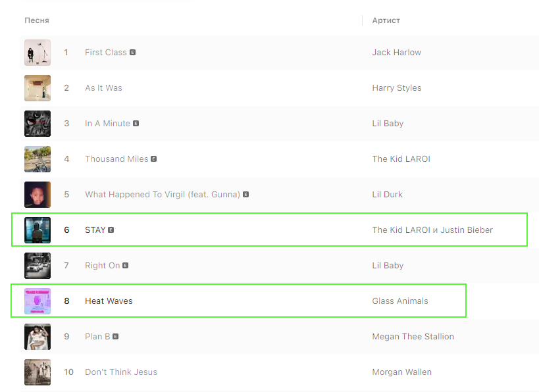Go to Harry Styles artist page
539x392 pixels.
click(396, 88)
